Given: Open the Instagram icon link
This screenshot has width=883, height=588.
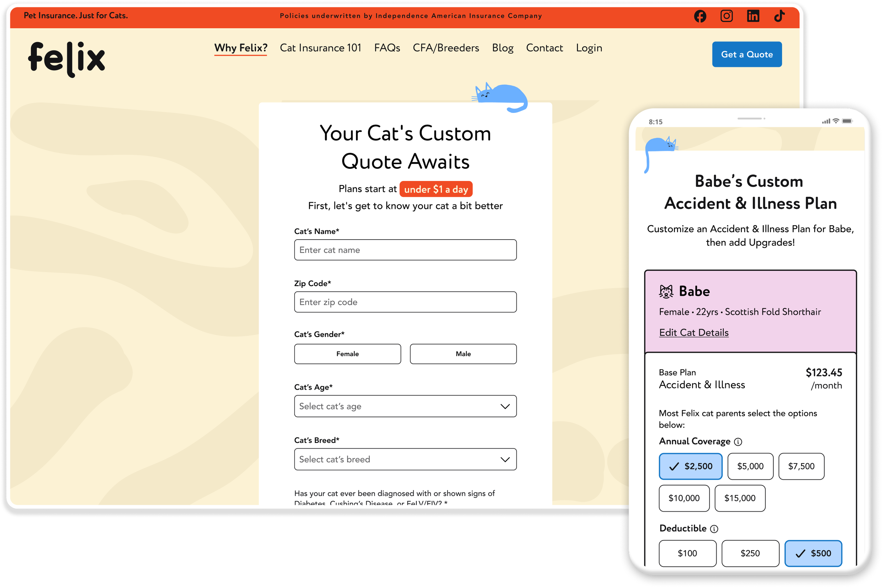Looking at the screenshot, I should point(727,16).
